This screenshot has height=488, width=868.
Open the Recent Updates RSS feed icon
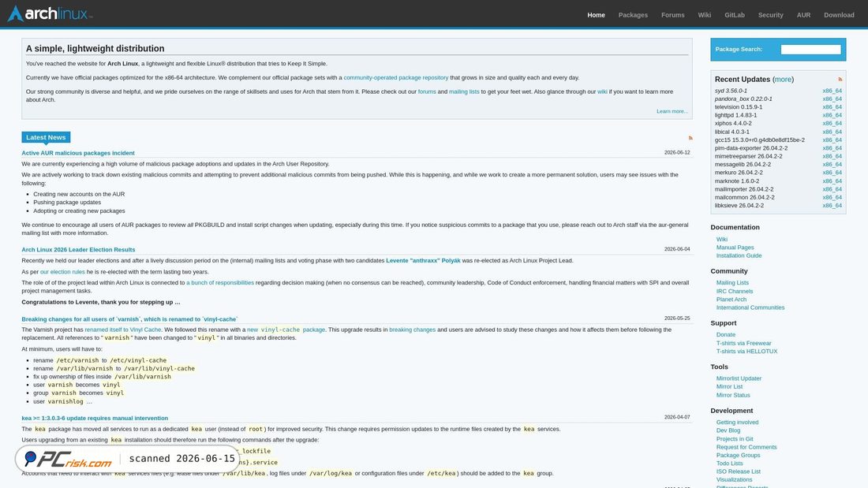(840, 79)
